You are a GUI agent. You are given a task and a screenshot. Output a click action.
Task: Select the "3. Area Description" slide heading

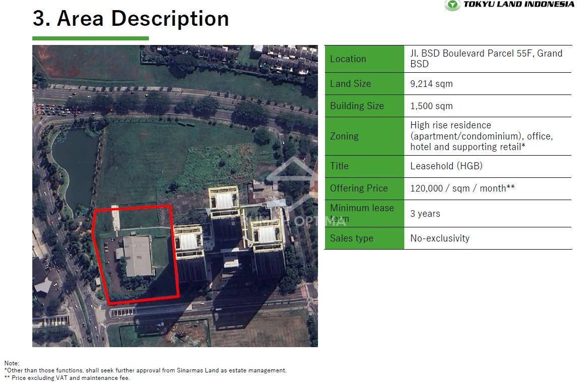click(131, 19)
